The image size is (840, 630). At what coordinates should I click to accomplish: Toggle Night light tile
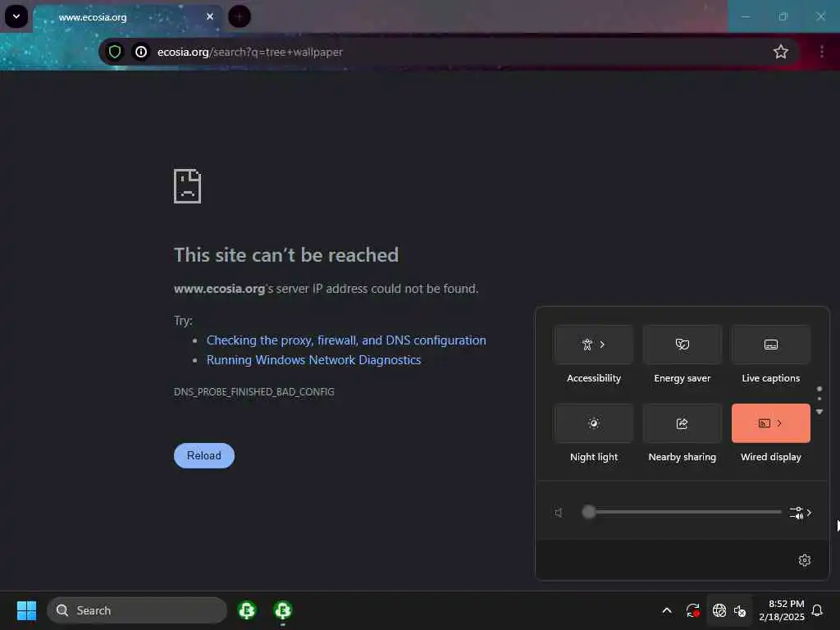pyautogui.click(x=594, y=423)
